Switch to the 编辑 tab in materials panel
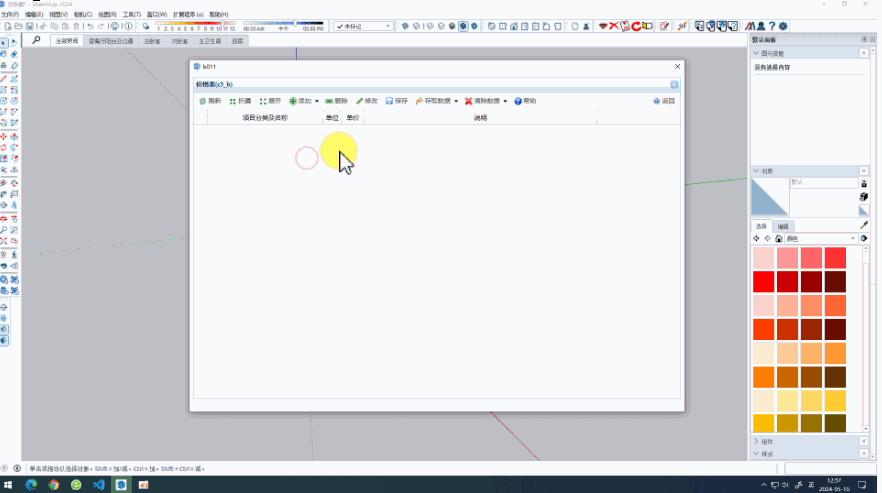This screenshot has width=882, height=493. click(783, 226)
